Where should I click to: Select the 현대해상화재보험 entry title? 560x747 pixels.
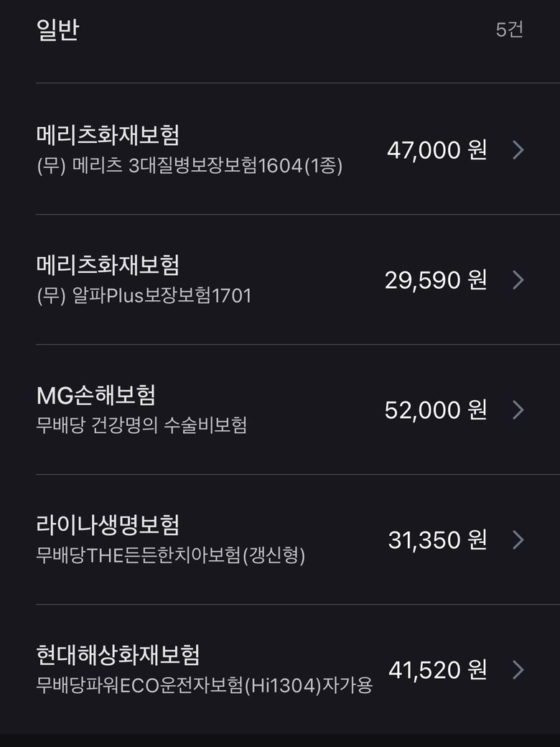(x=118, y=655)
